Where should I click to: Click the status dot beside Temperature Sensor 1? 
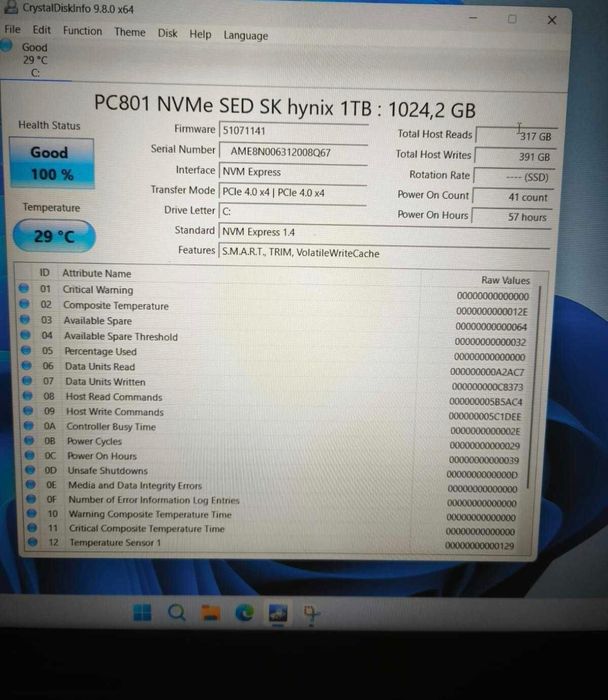[33, 542]
